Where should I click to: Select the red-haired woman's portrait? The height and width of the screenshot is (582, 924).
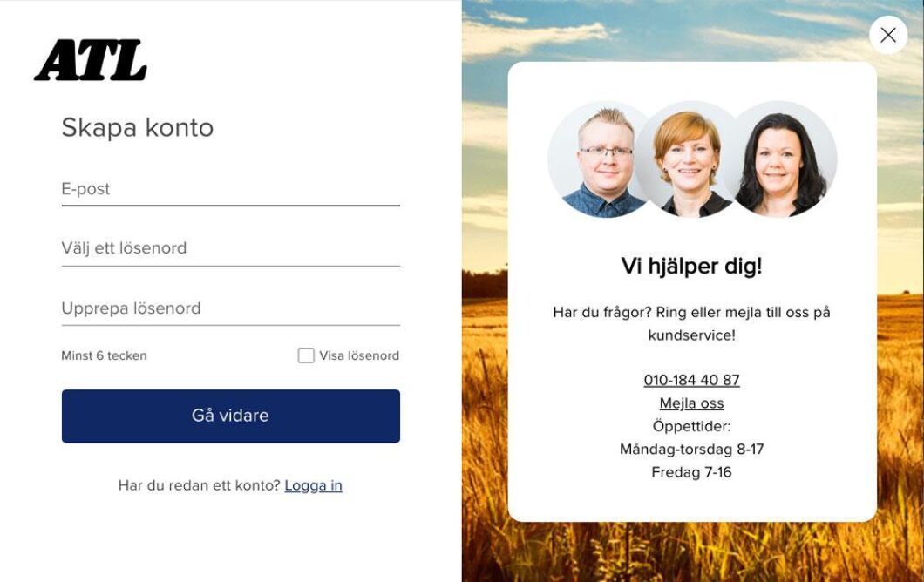click(688, 159)
